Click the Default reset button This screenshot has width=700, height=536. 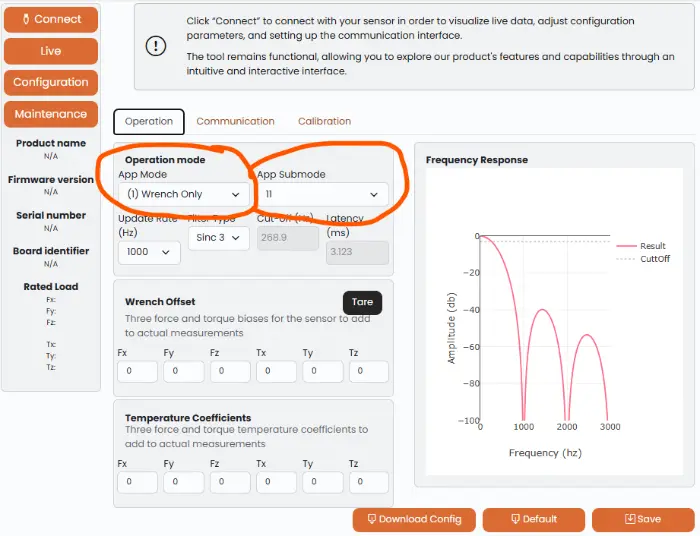pyautogui.click(x=533, y=519)
